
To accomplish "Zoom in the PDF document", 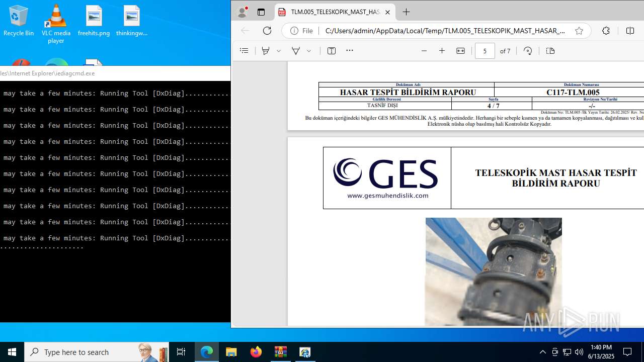I will click(x=442, y=51).
